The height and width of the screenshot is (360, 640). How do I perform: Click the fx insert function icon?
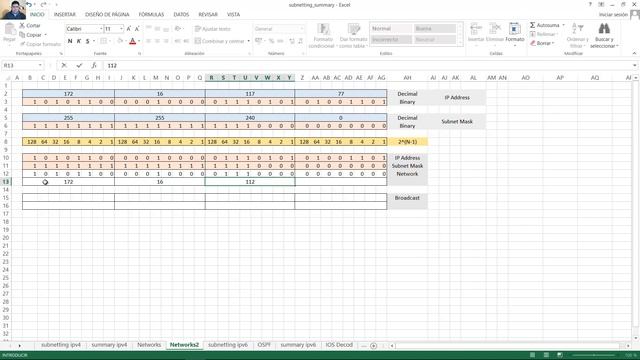coord(94,65)
